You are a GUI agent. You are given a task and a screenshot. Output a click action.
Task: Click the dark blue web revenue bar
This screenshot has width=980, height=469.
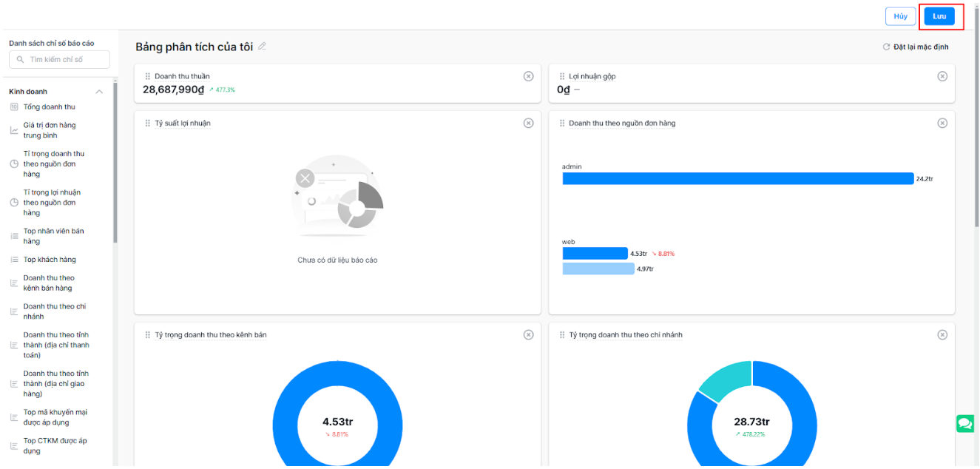click(595, 254)
